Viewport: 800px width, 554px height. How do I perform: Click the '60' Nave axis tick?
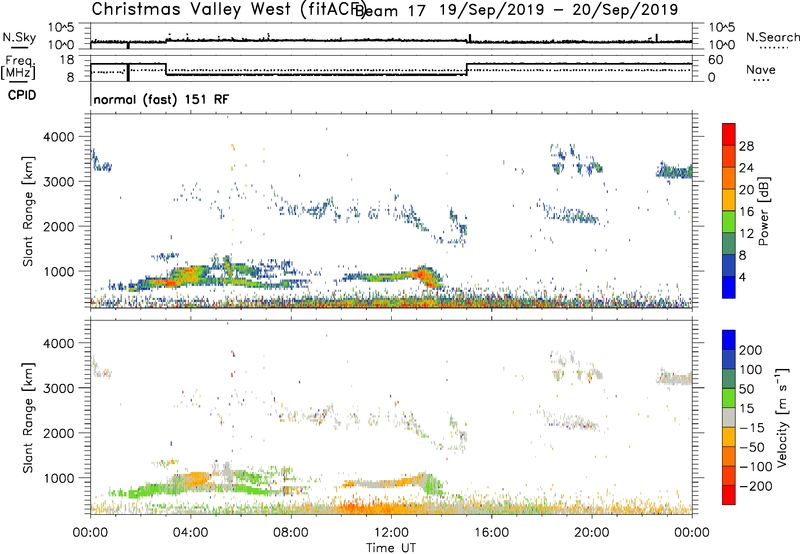pyautogui.click(x=715, y=60)
